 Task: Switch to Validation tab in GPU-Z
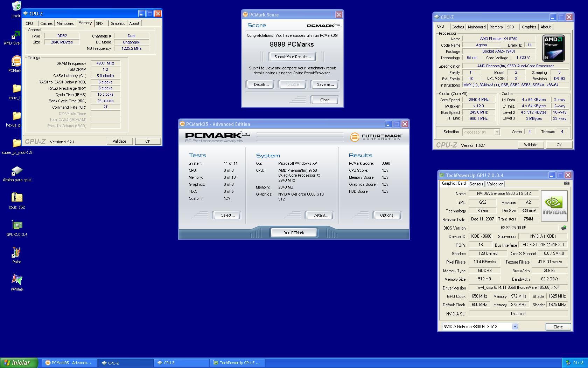[495, 184]
